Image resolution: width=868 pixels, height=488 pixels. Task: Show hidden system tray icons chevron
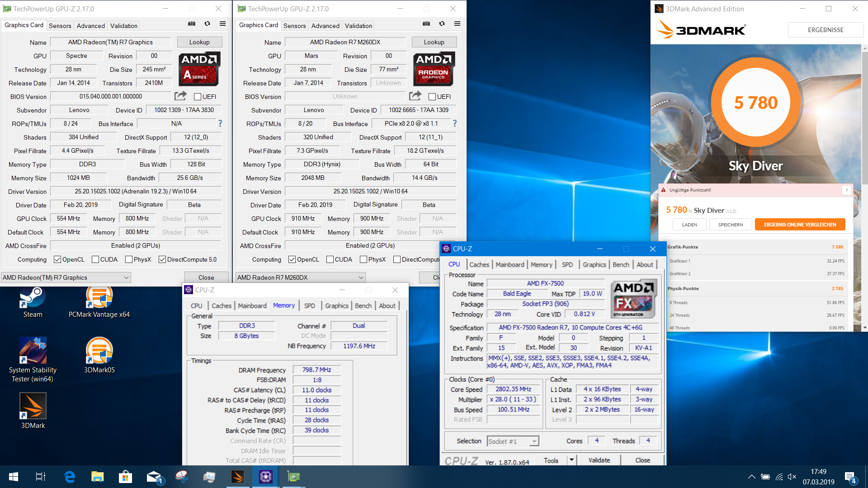(x=751, y=477)
